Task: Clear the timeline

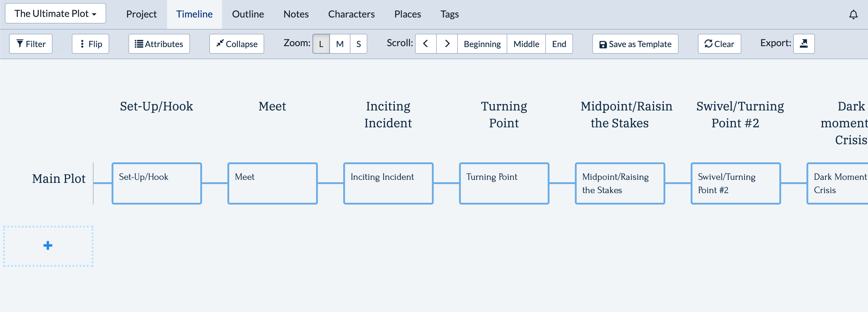Action: tap(719, 44)
